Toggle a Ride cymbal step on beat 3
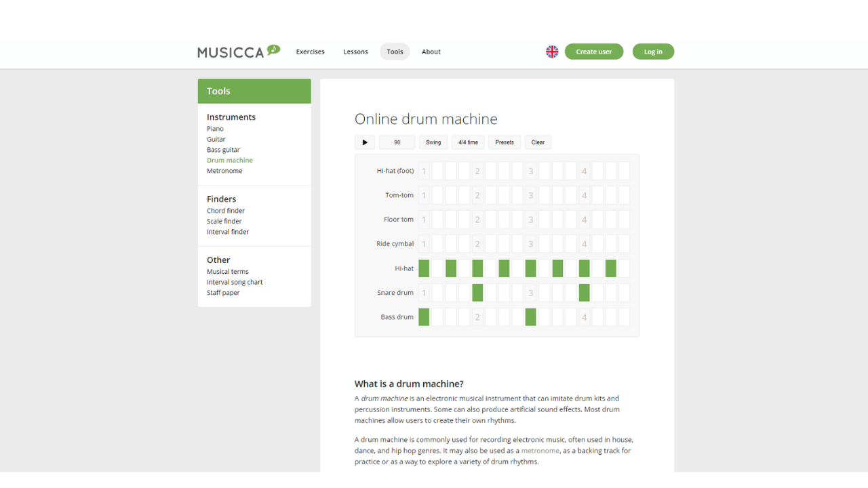The image size is (868, 488). [530, 243]
